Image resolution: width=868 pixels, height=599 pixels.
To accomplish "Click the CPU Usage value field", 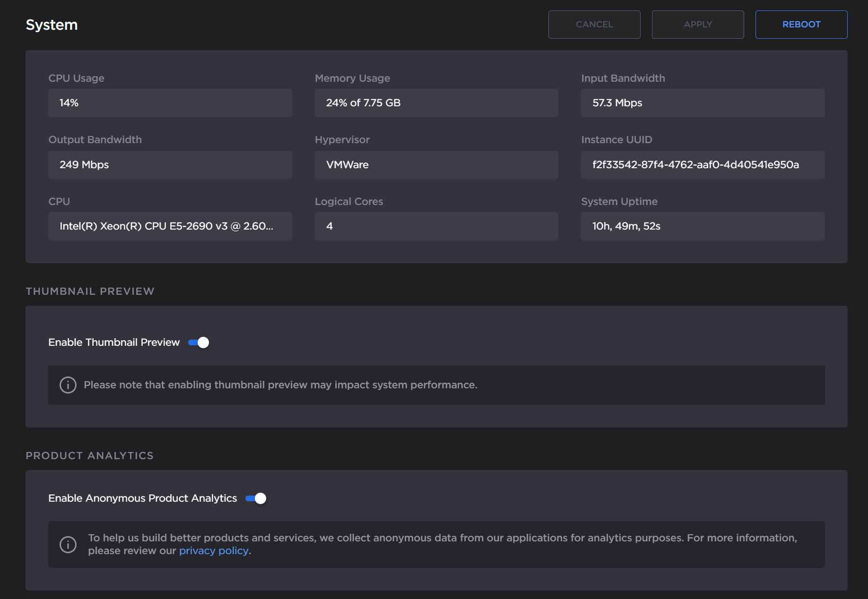I will 170,103.
